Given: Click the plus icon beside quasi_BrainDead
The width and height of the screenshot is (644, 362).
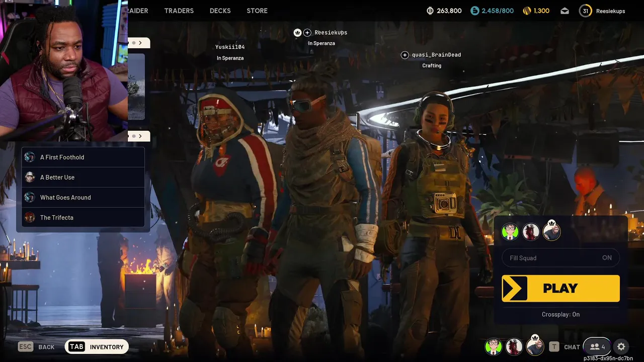Looking at the screenshot, I should (x=405, y=55).
